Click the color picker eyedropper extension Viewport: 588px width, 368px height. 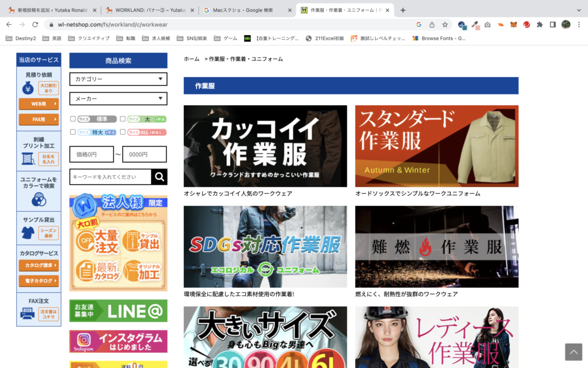475,25
